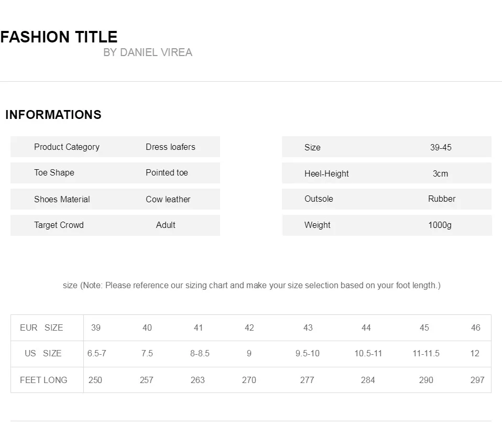Click the Heel-Height label
The image size is (502, 448).
326,173
